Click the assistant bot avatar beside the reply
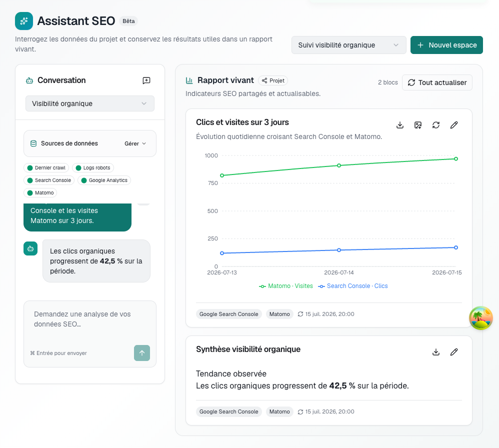Image resolution: width=499 pixels, height=448 pixels. tap(30, 248)
